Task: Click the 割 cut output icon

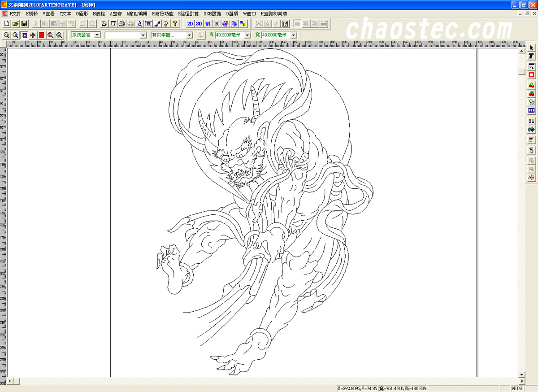Action: coord(208,23)
